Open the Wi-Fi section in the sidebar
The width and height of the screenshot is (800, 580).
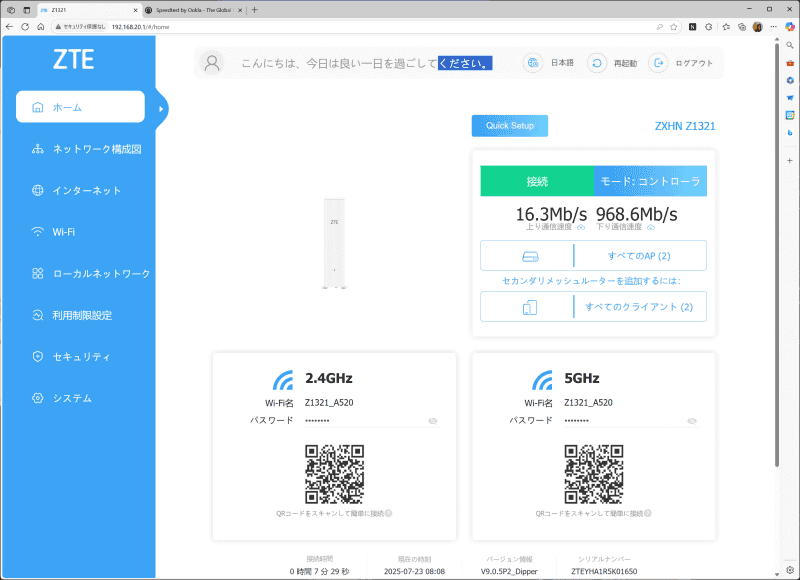(x=60, y=231)
